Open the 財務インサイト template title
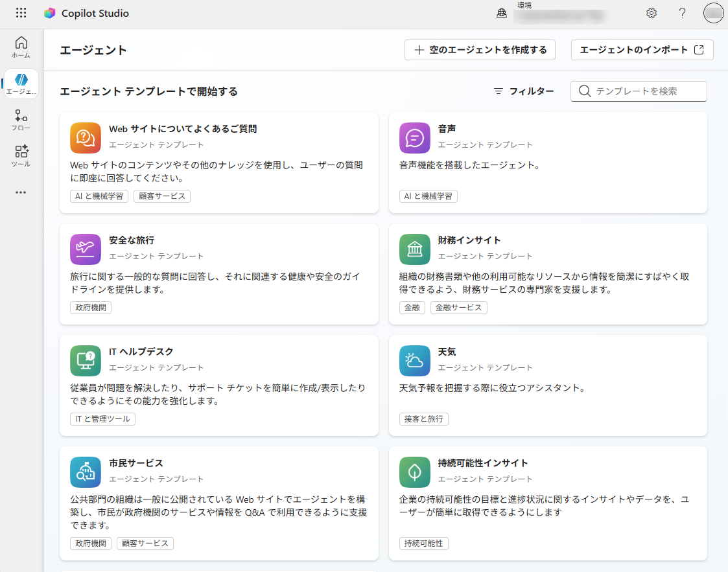The height and width of the screenshot is (572, 728). (x=469, y=240)
